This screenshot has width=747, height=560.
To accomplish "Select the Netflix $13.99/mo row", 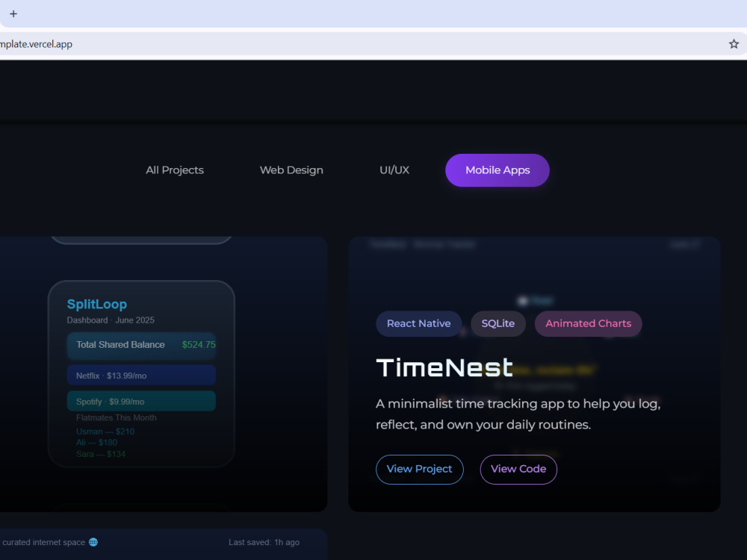I will click(141, 376).
